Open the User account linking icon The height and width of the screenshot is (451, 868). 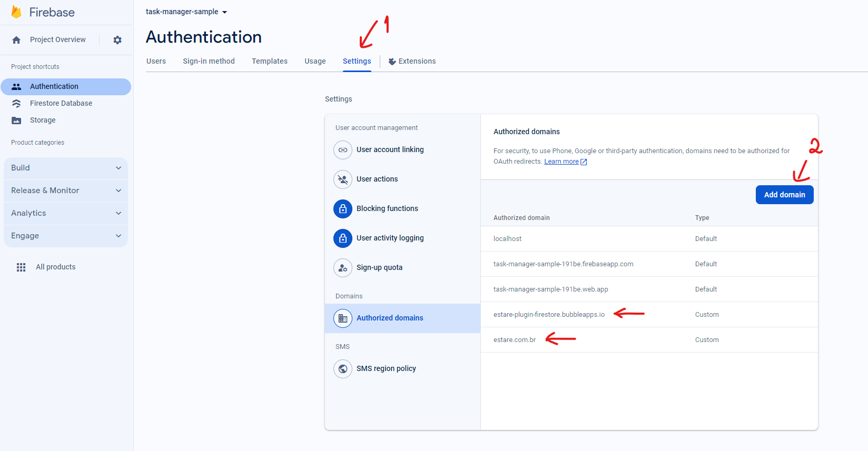[x=343, y=150]
